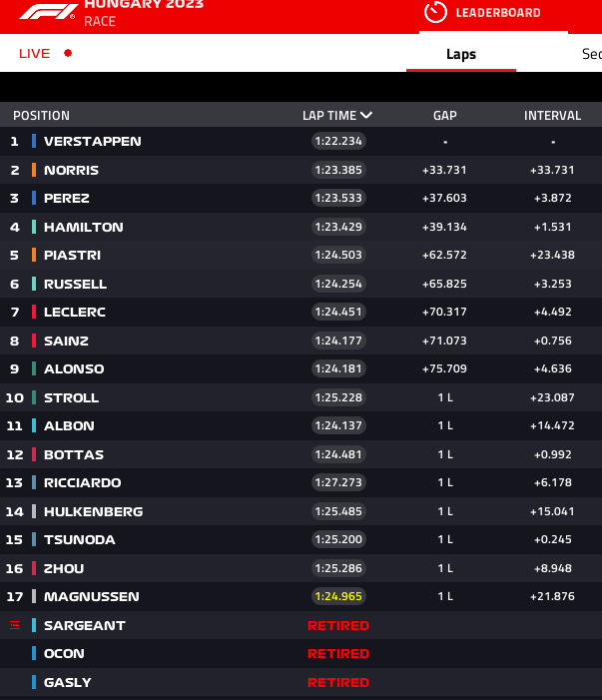Click Norris's orange team color bar
The width and height of the screenshot is (602, 700).
click(34, 170)
